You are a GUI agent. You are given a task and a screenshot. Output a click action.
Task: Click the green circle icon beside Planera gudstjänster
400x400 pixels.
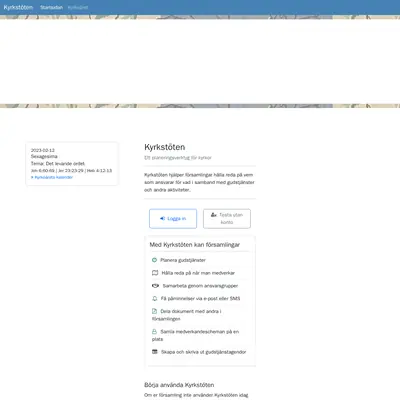point(154,260)
